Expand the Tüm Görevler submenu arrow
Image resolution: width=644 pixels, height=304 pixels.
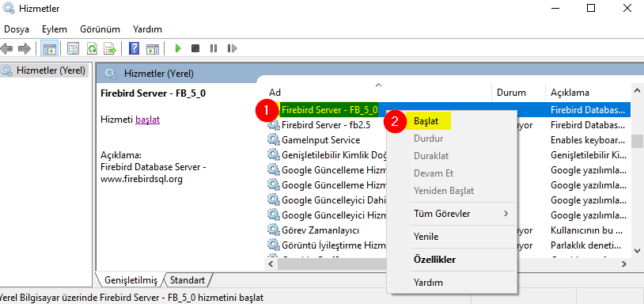(506, 214)
